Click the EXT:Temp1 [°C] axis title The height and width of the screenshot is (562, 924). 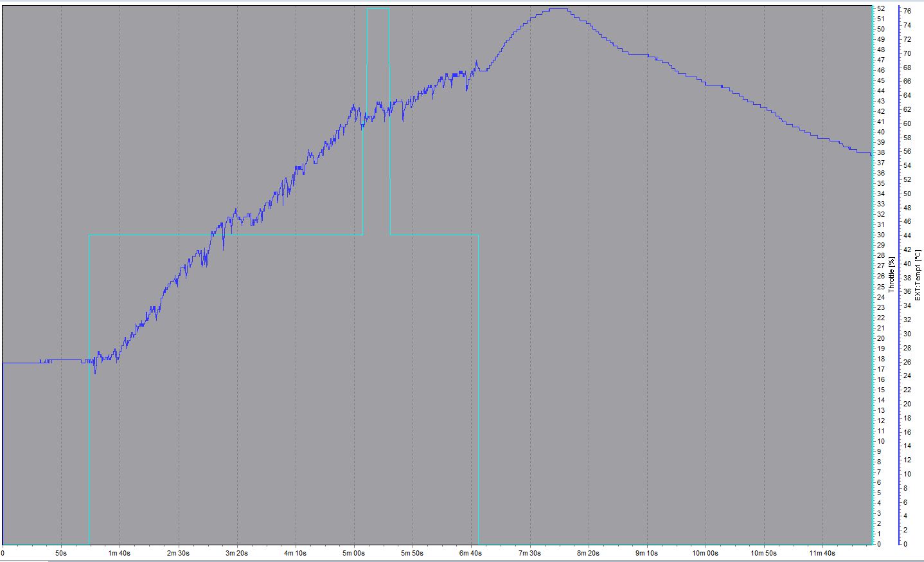[x=918, y=275]
